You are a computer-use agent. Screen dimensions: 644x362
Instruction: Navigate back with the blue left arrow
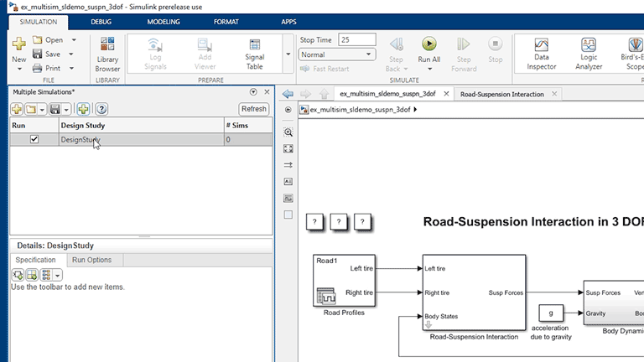click(x=288, y=95)
